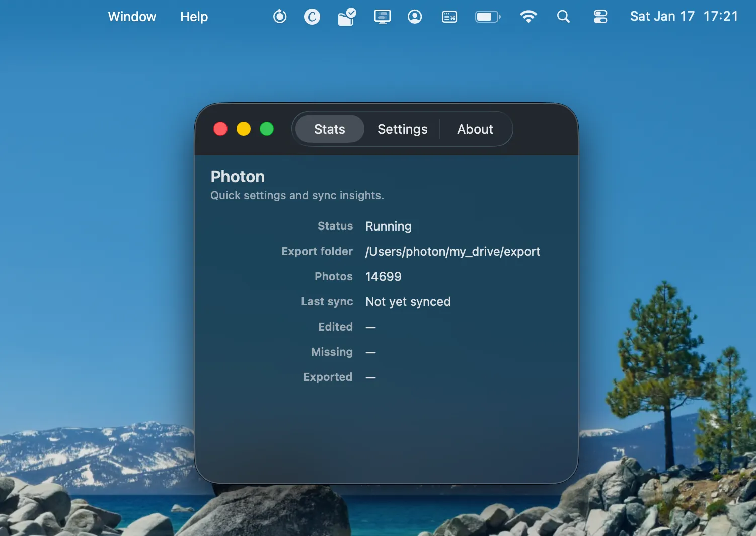Click the photos count 14699
This screenshot has width=756, height=536.
[384, 276]
